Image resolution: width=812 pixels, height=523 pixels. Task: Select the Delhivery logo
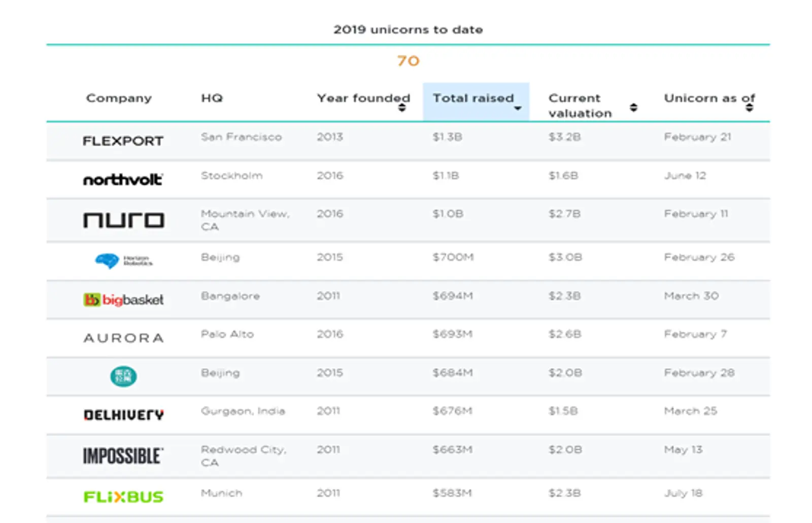(x=123, y=415)
